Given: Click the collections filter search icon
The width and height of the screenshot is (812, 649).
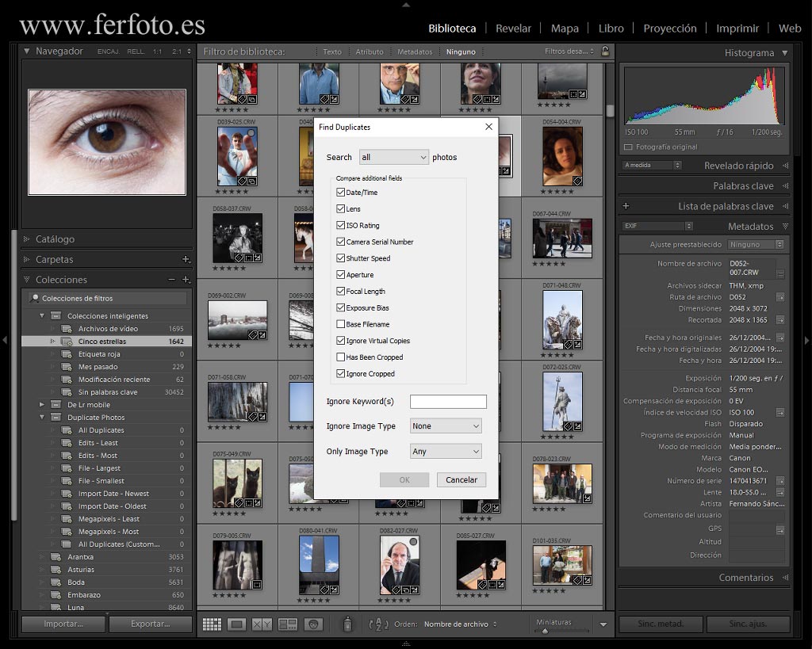Looking at the screenshot, I should tap(35, 298).
